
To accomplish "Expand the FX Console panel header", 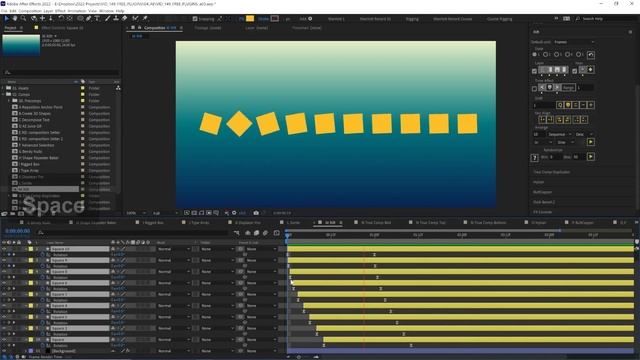I will coord(542,212).
